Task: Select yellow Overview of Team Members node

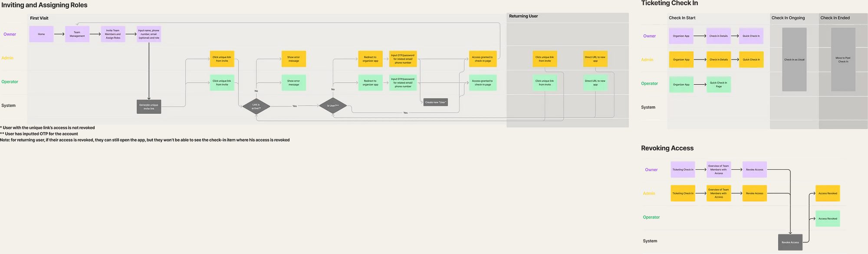Action: pyautogui.click(x=719, y=193)
